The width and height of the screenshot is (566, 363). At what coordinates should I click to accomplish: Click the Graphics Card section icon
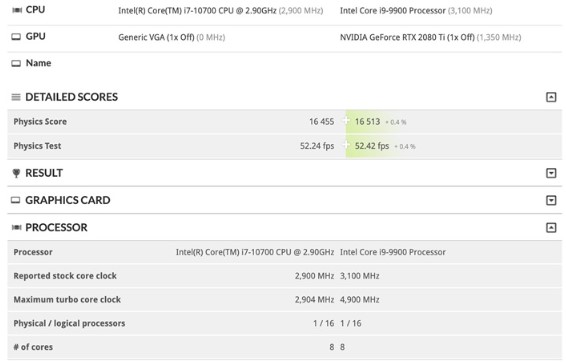pyautogui.click(x=16, y=200)
